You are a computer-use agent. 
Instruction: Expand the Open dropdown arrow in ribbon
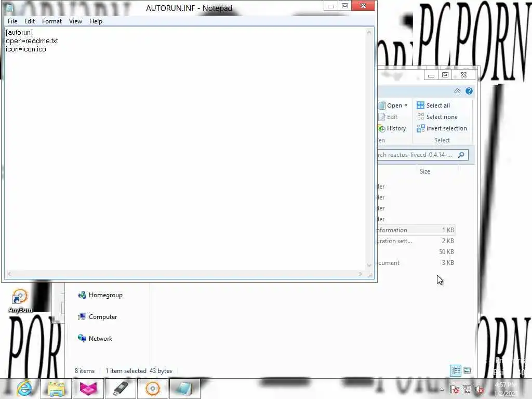point(406,105)
